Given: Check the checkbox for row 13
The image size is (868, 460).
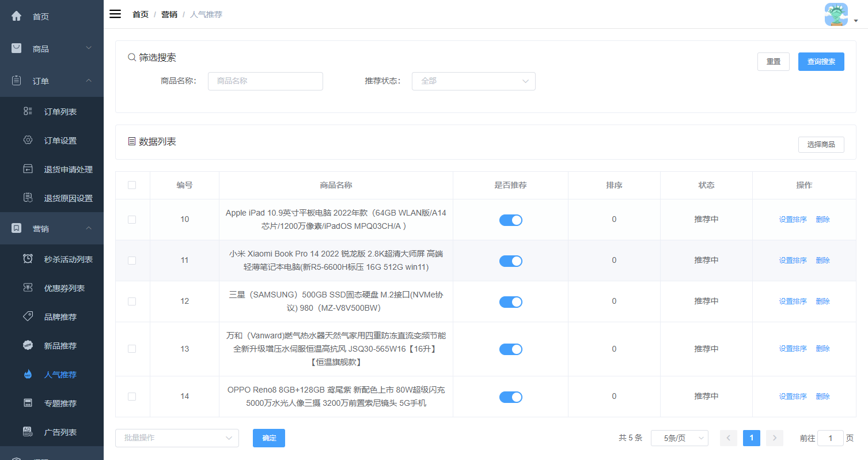Looking at the screenshot, I should pos(132,349).
